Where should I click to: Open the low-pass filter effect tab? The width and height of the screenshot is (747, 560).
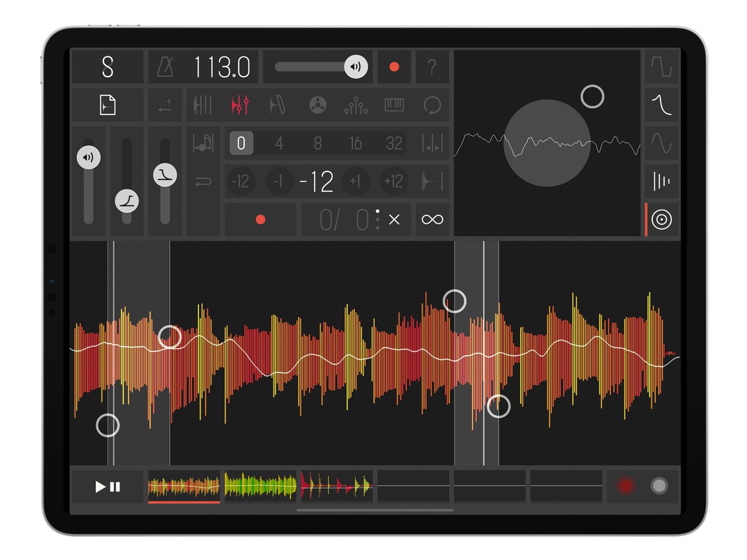coord(662,105)
